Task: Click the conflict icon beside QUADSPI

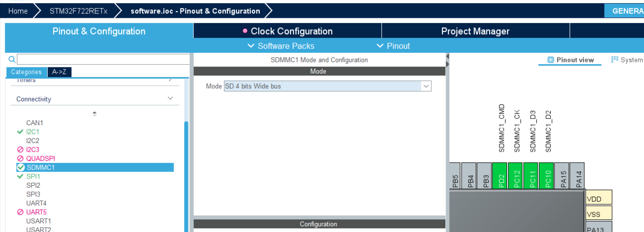Action: pos(20,158)
